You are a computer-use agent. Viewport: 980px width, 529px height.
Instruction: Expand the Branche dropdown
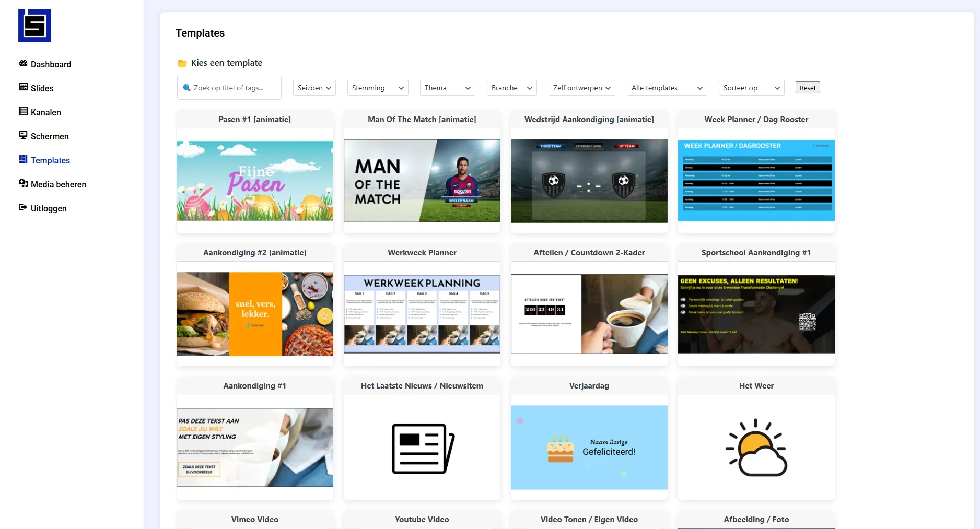511,88
